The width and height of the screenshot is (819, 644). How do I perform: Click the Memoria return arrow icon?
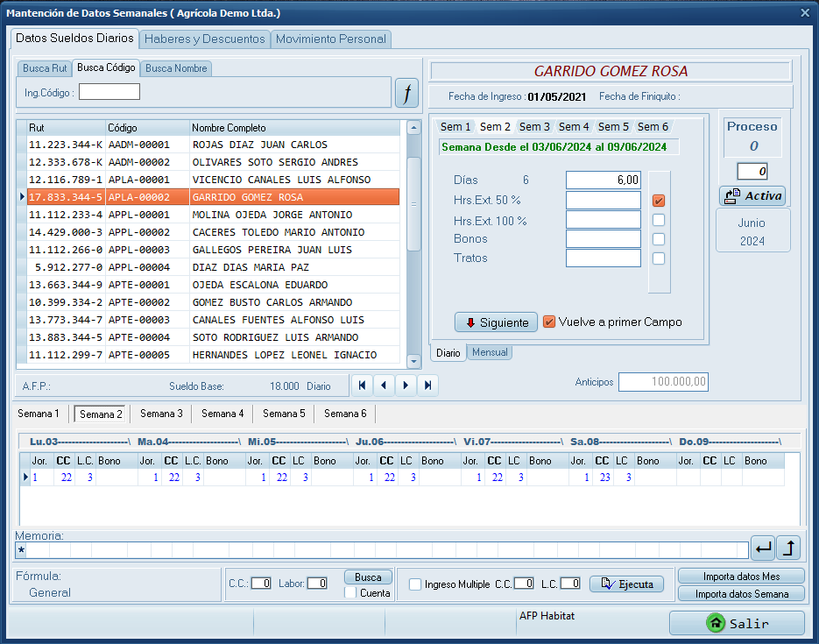click(x=763, y=548)
